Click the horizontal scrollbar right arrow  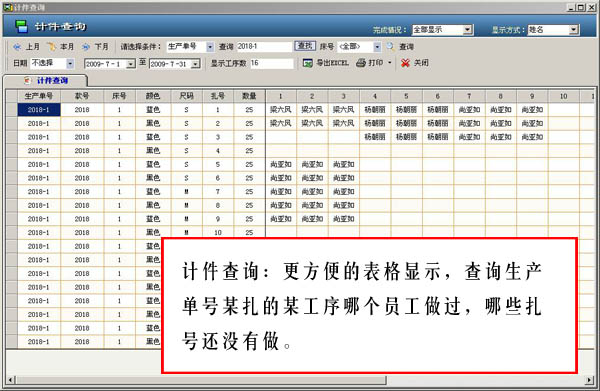click(x=589, y=380)
